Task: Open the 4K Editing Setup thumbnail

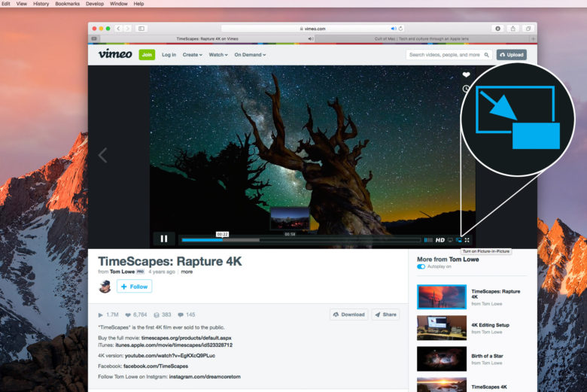Action: [x=442, y=328]
